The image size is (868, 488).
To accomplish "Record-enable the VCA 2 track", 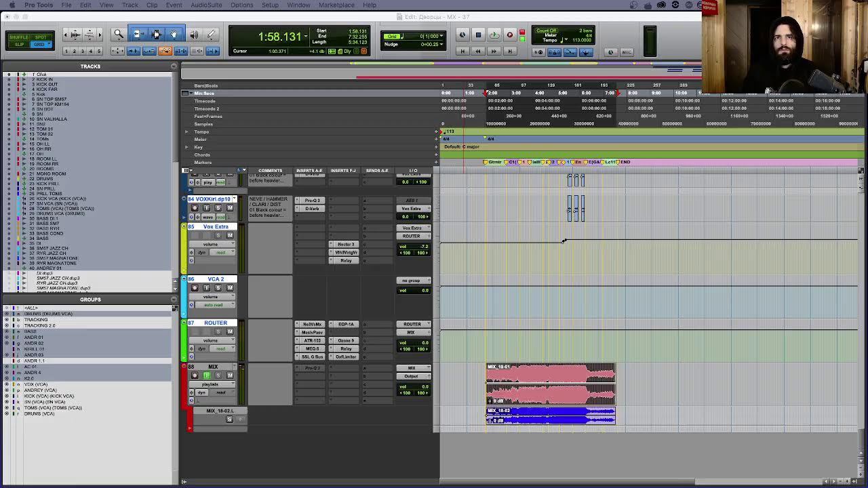I will pos(195,288).
